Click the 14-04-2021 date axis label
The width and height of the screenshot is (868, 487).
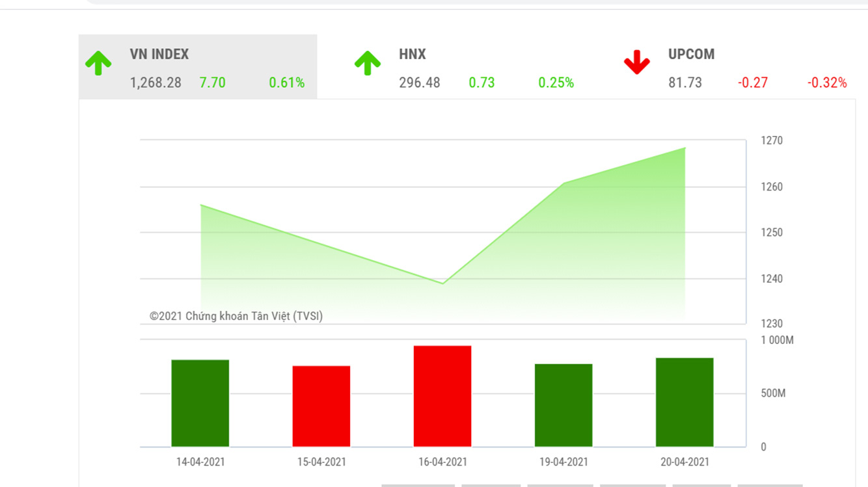pyautogui.click(x=200, y=462)
